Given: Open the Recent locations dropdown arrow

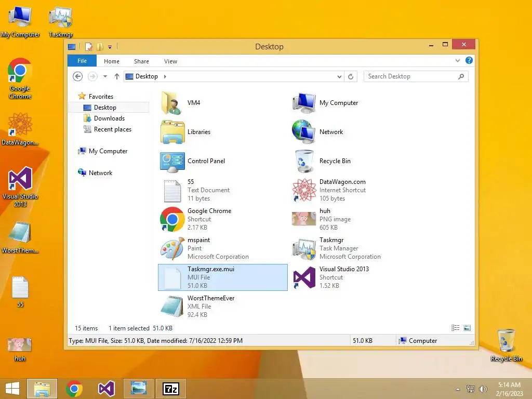Looking at the screenshot, I should click(x=105, y=76).
